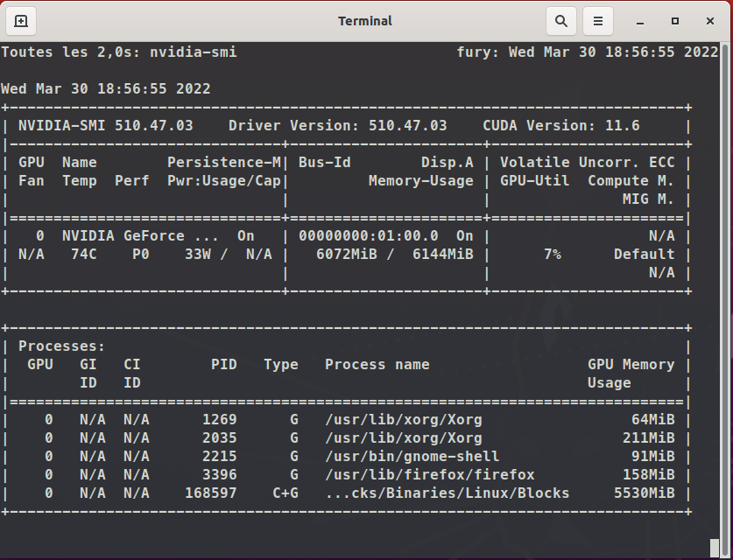Screen dimensions: 733x560
Task: Click the 'Memory-Usage' column header
Action: click(x=420, y=181)
